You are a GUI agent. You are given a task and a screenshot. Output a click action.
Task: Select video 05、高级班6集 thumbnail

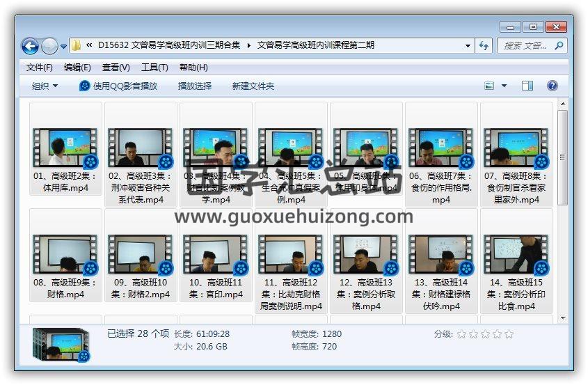coord(365,148)
